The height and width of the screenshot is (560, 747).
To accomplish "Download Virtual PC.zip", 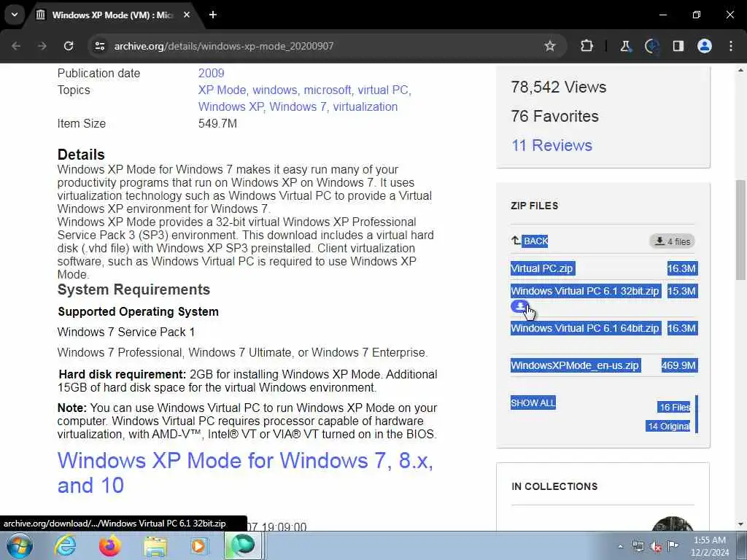I will [x=543, y=268].
